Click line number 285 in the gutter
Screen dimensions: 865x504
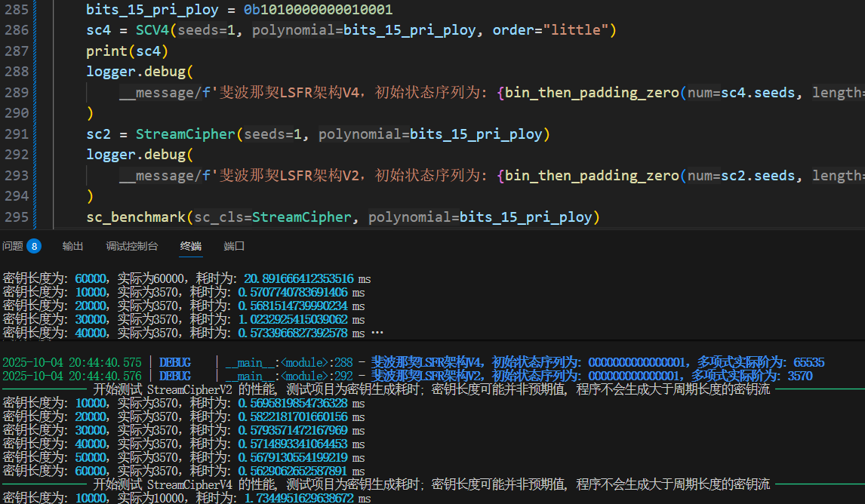pos(16,11)
